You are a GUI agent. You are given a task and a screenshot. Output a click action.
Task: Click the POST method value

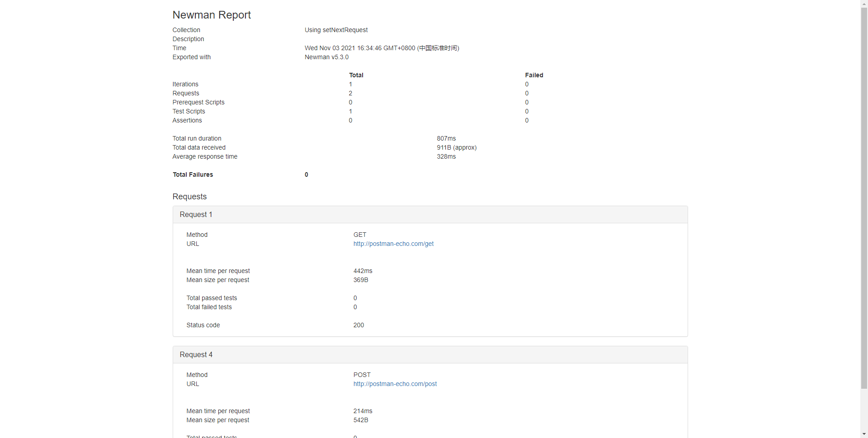pos(362,375)
